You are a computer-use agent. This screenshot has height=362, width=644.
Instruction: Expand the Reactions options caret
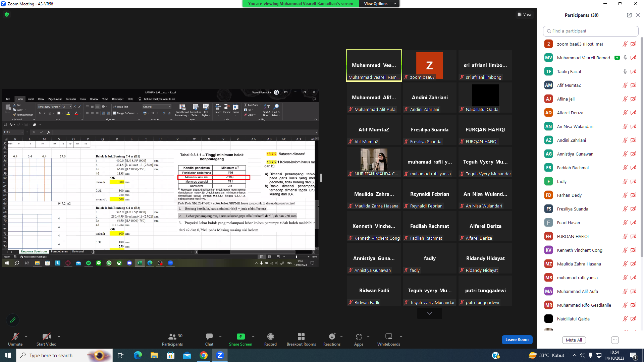click(341, 337)
